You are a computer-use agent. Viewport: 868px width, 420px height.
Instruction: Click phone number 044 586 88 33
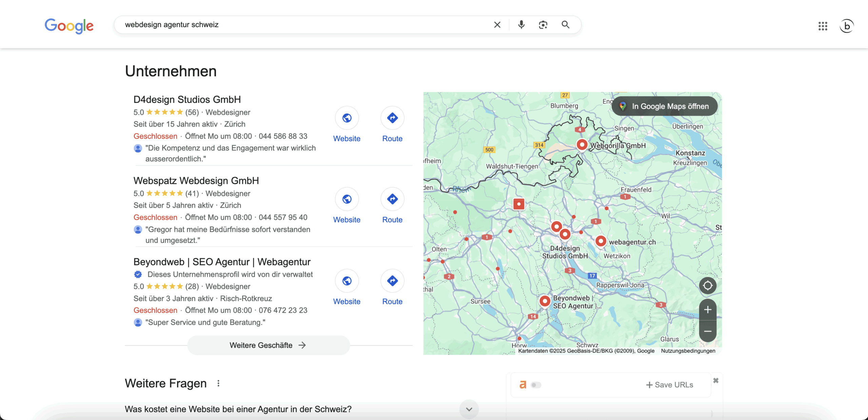pyautogui.click(x=283, y=136)
